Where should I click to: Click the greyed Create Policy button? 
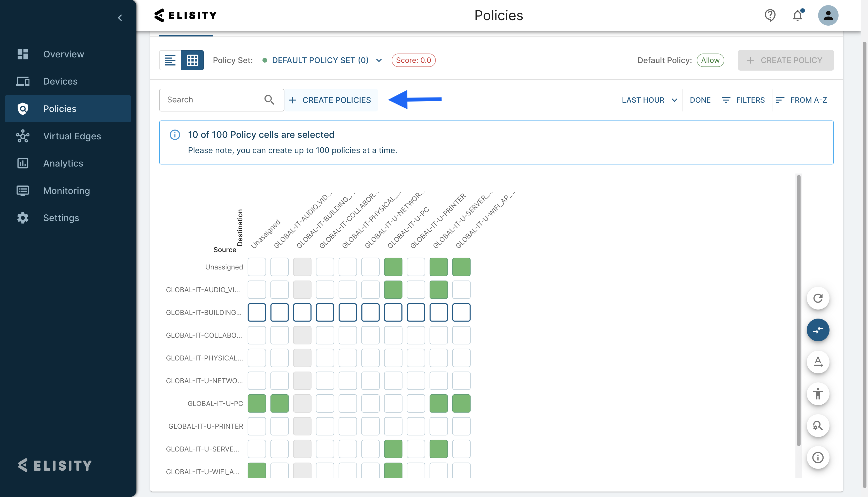pyautogui.click(x=786, y=61)
